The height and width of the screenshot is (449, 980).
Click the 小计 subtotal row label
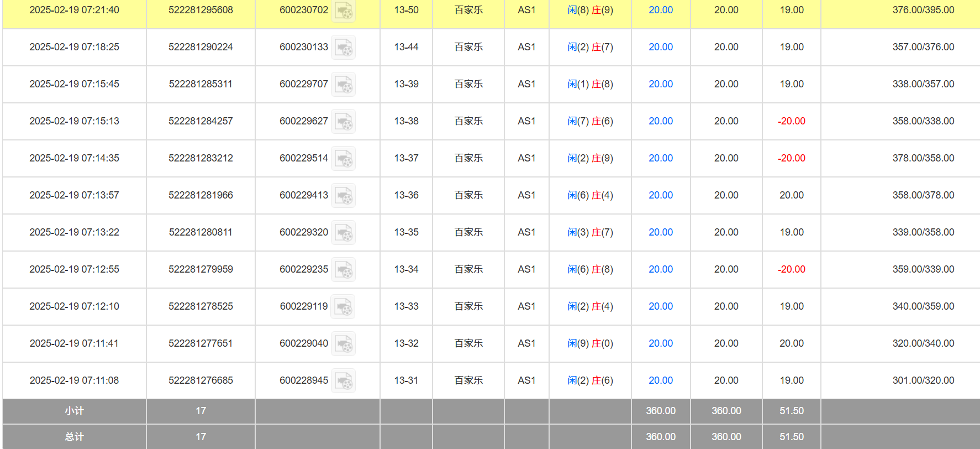click(74, 411)
